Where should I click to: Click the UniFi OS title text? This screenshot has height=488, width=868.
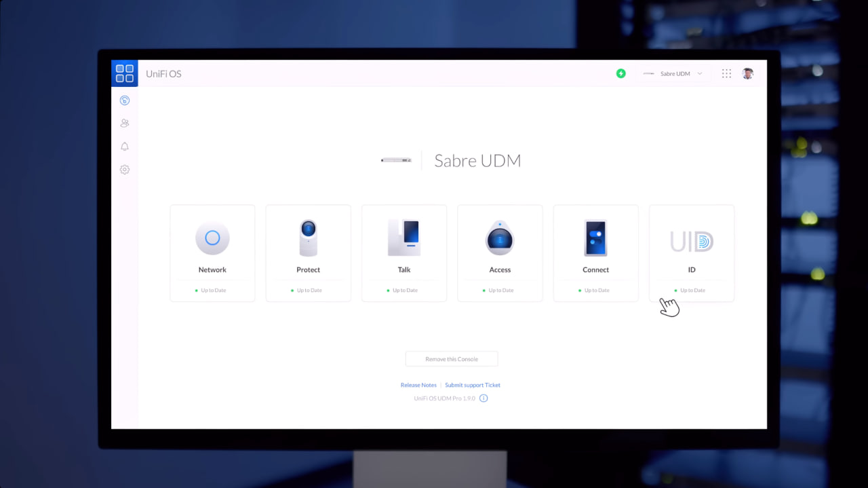coord(163,74)
